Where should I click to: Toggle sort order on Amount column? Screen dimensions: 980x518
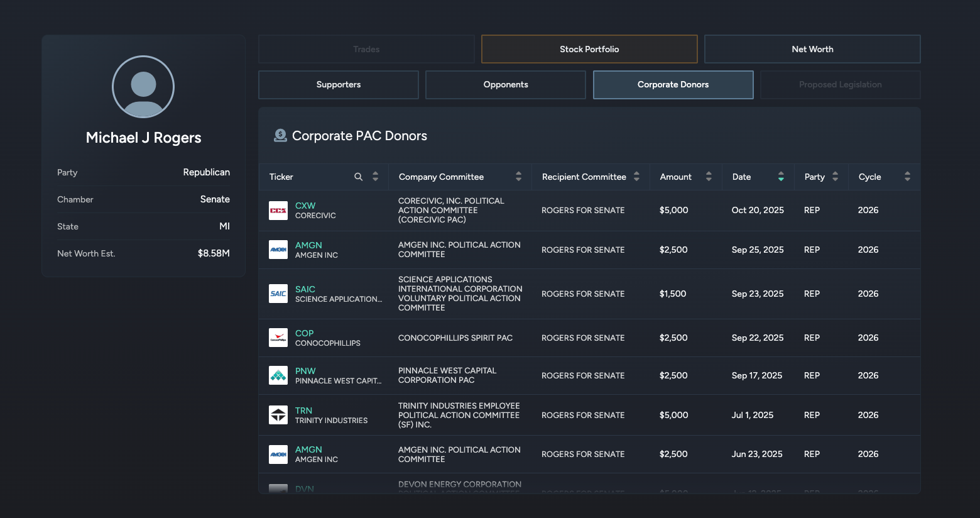709,177
